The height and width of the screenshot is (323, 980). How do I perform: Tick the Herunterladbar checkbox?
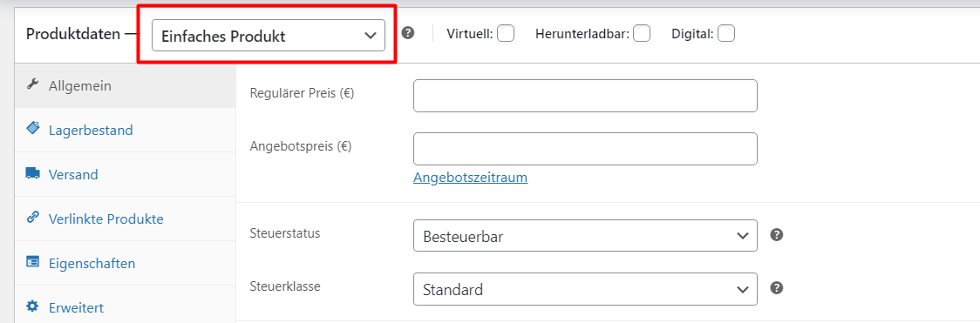point(641,33)
